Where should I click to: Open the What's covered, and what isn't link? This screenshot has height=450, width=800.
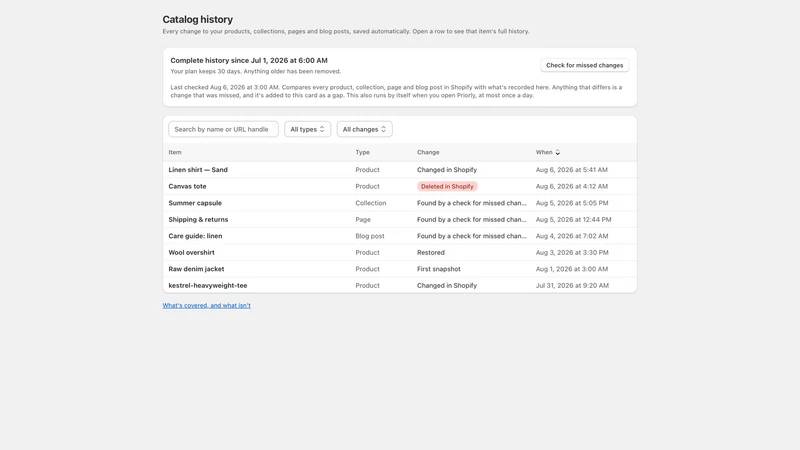click(x=207, y=306)
